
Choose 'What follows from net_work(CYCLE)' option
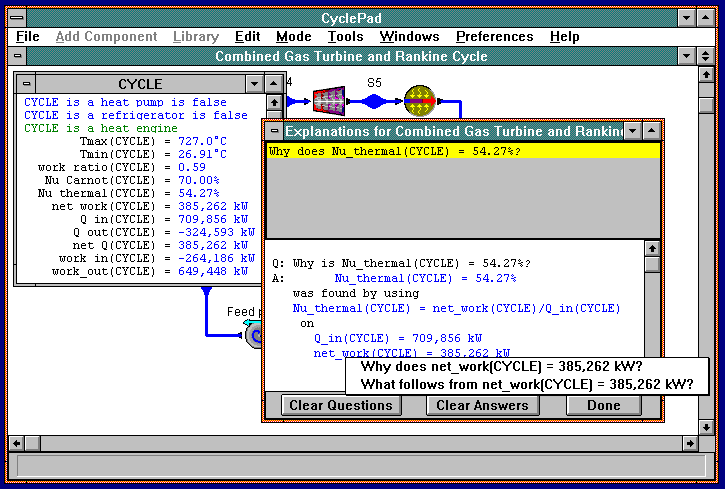(x=527, y=385)
